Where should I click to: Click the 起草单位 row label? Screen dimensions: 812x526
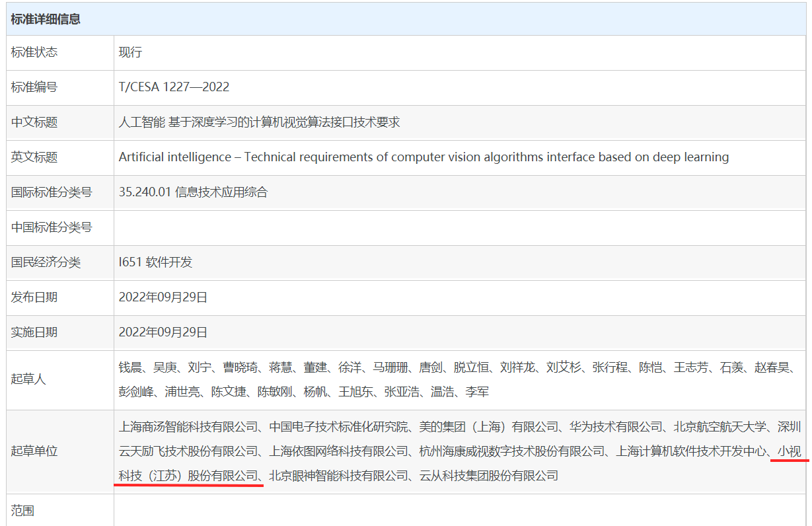coord(34,451)
